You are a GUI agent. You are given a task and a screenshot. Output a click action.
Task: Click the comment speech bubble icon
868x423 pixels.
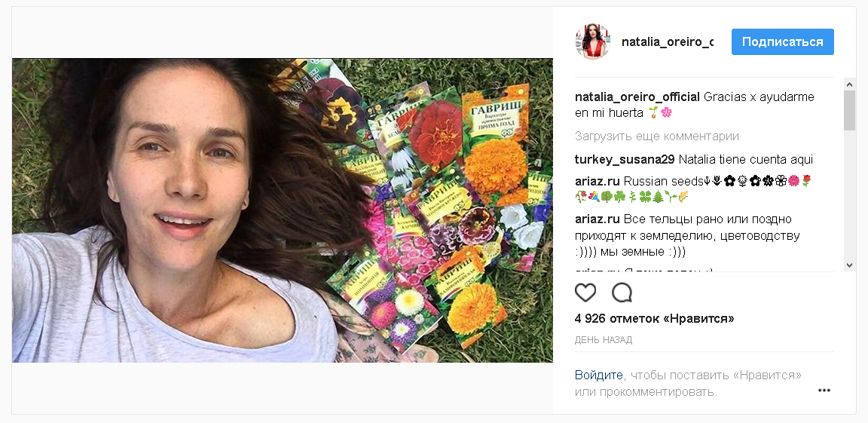coord(622,293)
